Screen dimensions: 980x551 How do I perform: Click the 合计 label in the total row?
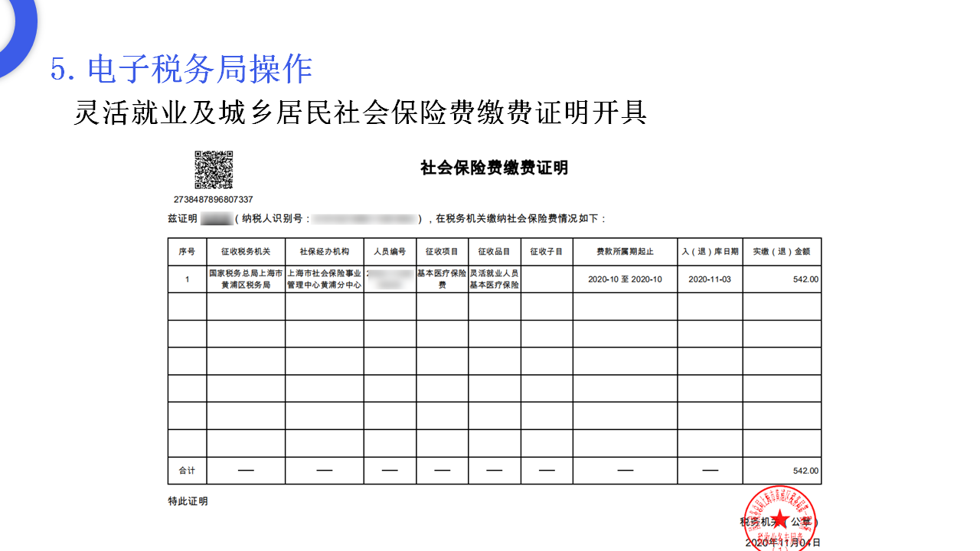click(x=187, y=471)
